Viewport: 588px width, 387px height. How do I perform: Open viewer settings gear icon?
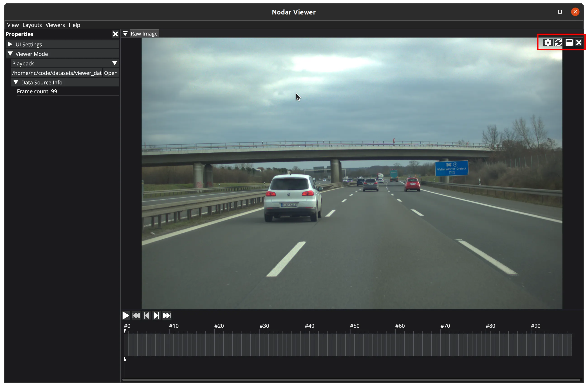click(548, 43)
